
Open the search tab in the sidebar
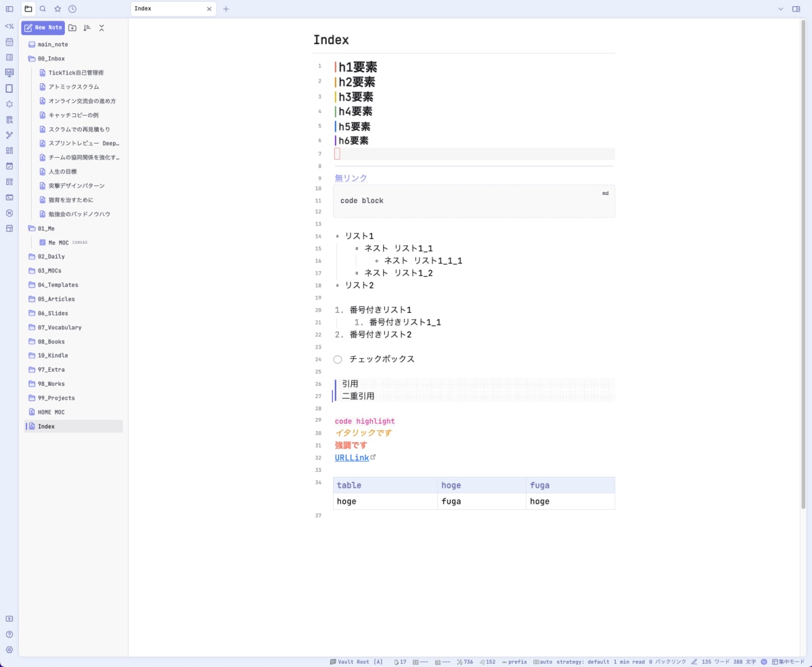[43, 9]
